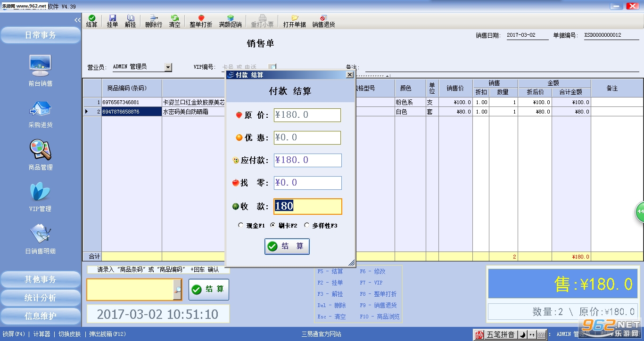Click the 单据编号 XSD0000000012 field
Screen dimensions: 644x341
[x=611, y=35]
